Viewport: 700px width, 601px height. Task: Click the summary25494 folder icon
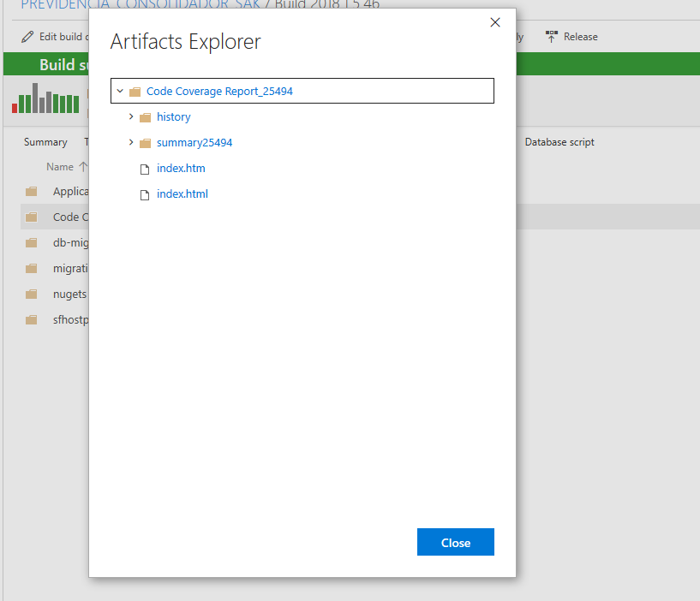(x=145, y=143)
